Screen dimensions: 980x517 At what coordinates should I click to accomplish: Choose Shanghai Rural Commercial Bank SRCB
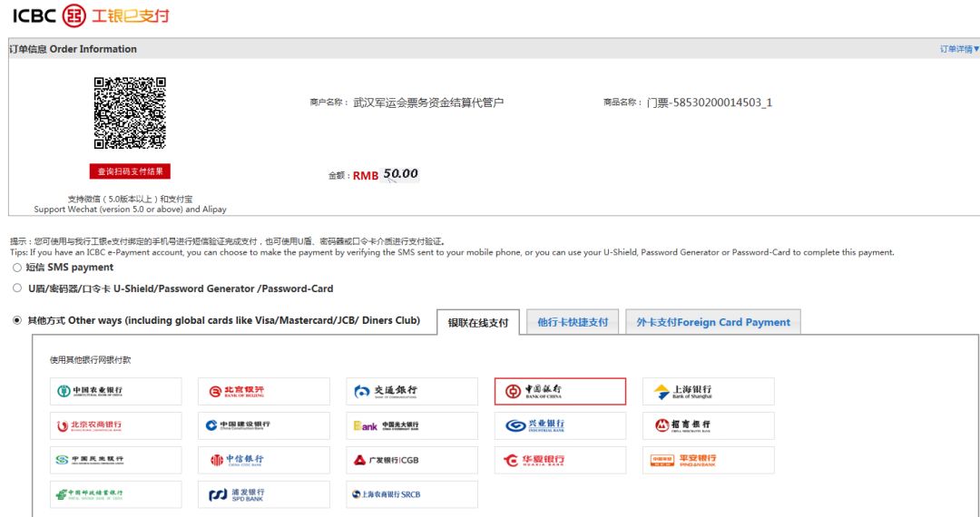coord(412,494)
